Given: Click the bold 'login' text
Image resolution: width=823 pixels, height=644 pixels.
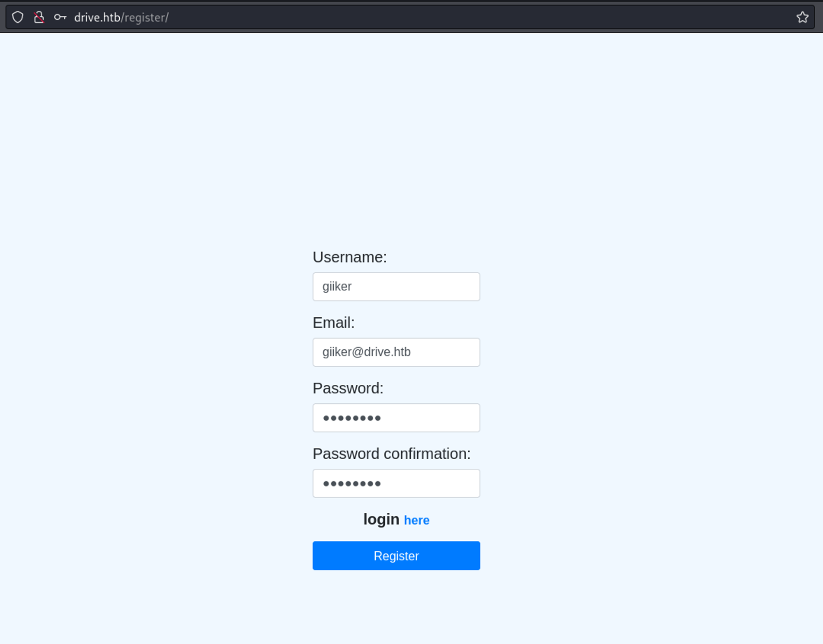Looking at the screenshot, I should click(x=381, y=519).
